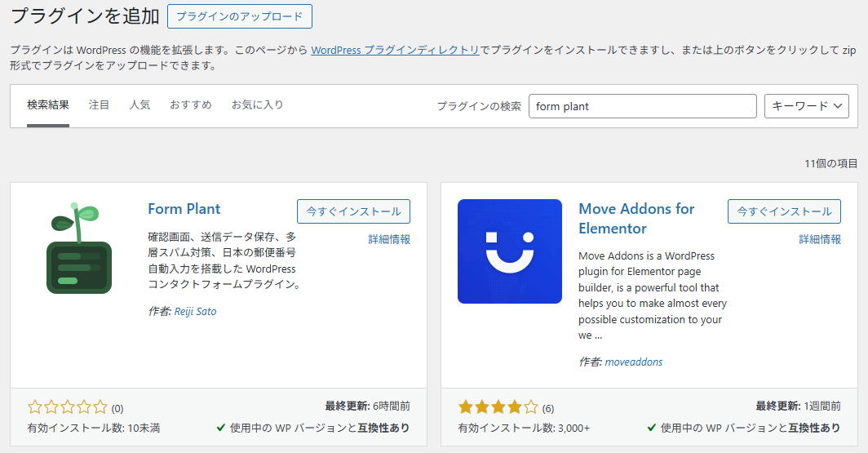Screen dimensions: 868x453
Task: Click the プラグインのアップロード button
Action: pyautogui.click(x=240, y=16)
